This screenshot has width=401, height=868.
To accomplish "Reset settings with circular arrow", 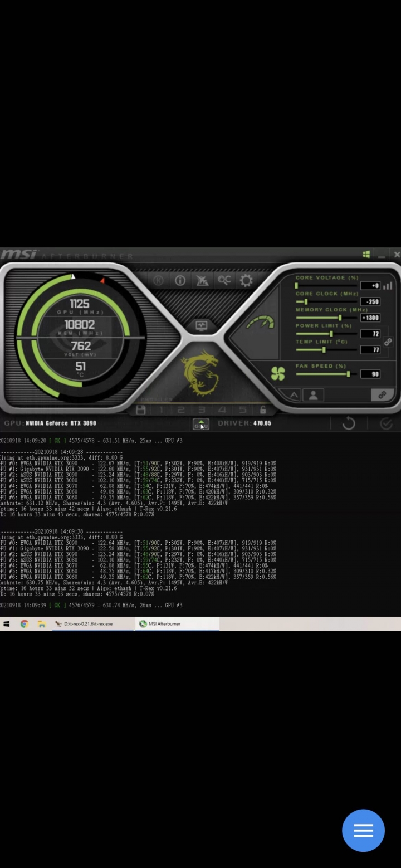I will 349,423.
